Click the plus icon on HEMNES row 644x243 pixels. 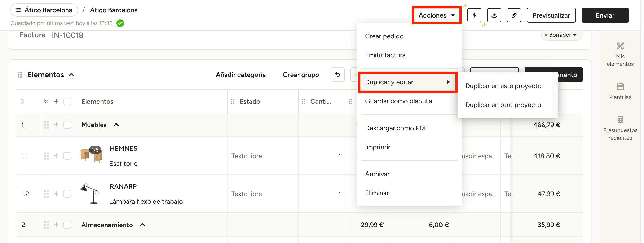click(56, 156)
